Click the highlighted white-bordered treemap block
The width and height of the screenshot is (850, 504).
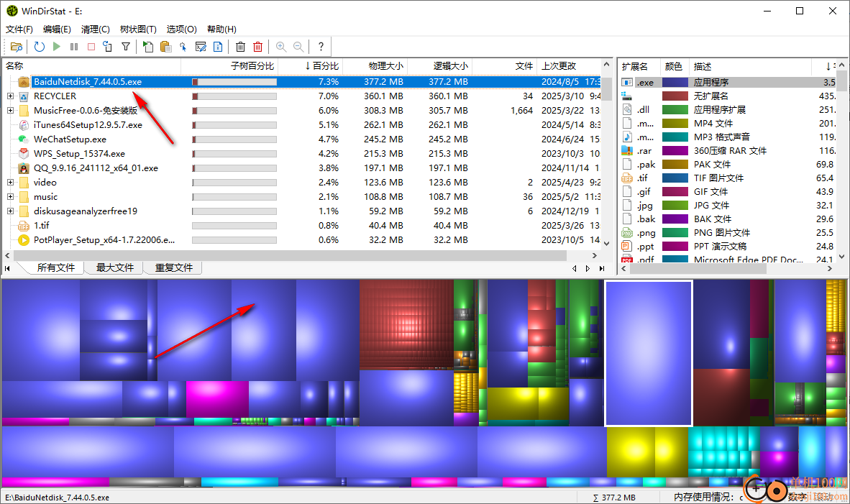tap(649, 353)
